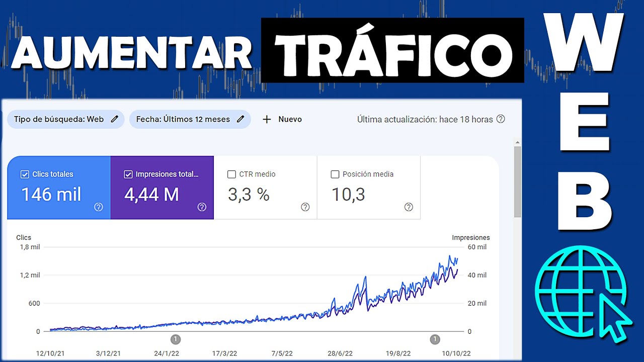Screen dimensions: 644x362
Task: Open help icon in Posición media card
Action: coord(409,207)
